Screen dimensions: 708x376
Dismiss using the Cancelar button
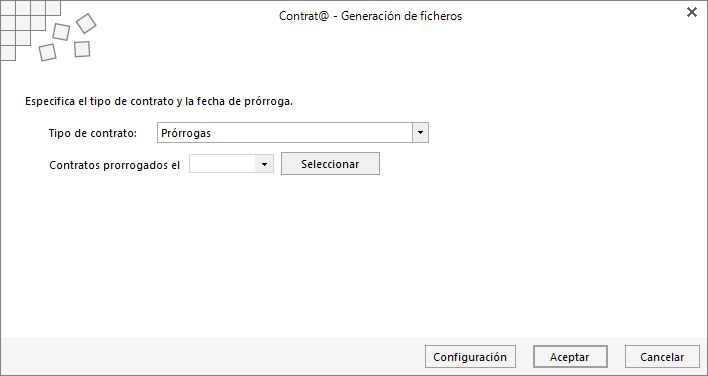[662, 357]
